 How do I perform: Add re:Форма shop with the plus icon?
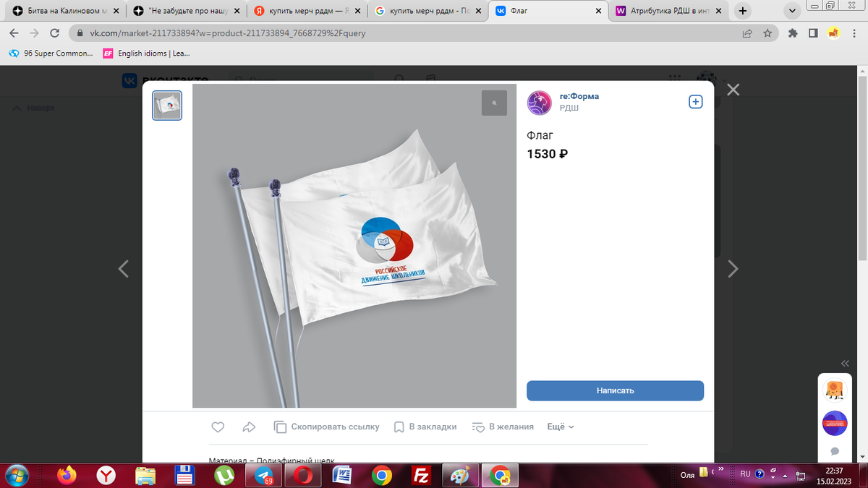click(695, 102)
